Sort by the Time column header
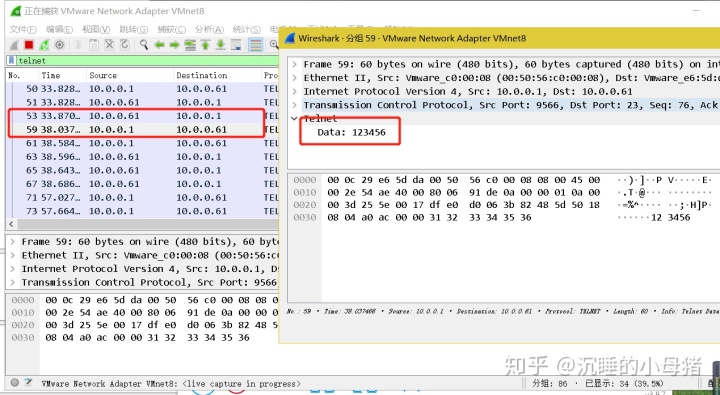Viewport: 720px width, 395px height. [63, 75]
